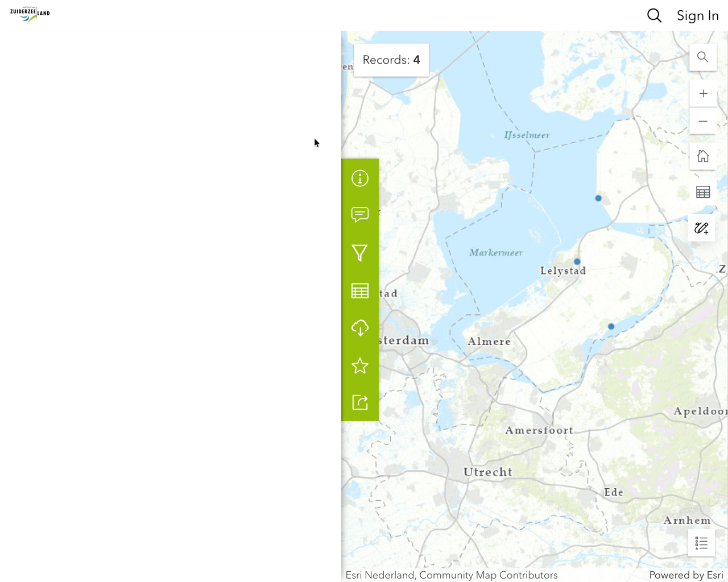This screenshot has width=728, height=582.
Task: Zoom out on the map
Action: [x=702, y=121]
